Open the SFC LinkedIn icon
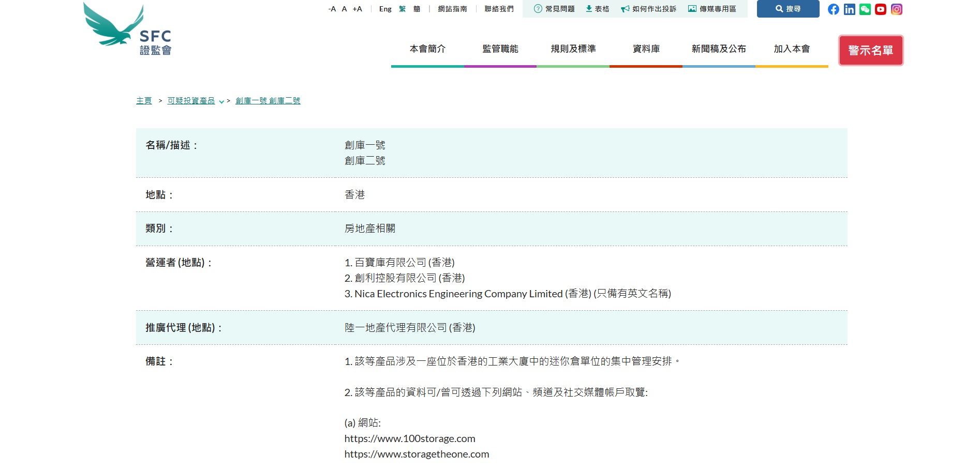 pos(849,9)
